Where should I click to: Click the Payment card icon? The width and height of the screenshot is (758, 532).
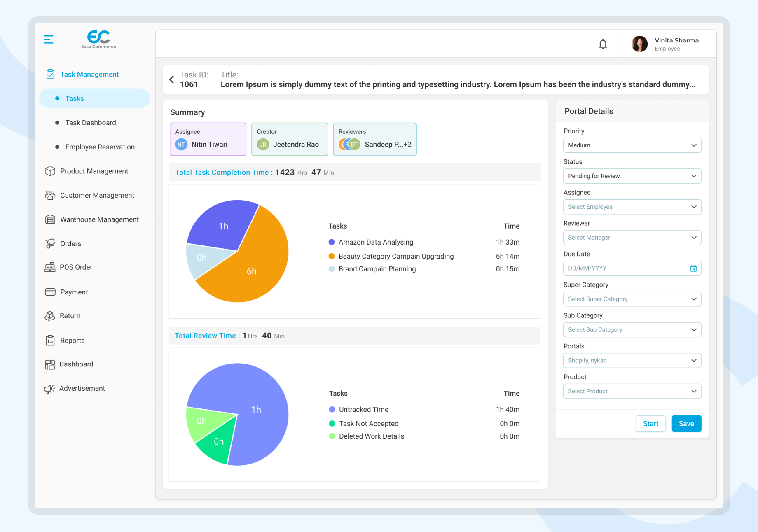click(x=50, y=292)
